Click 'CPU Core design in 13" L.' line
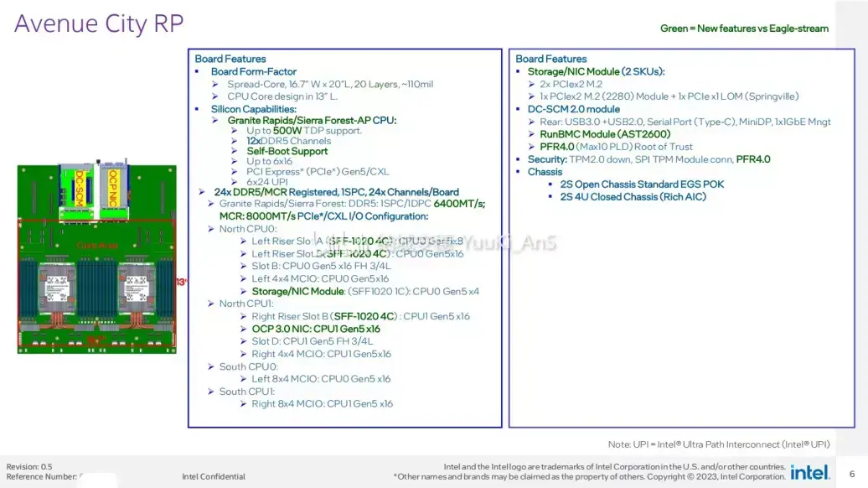 coord(282,96)
